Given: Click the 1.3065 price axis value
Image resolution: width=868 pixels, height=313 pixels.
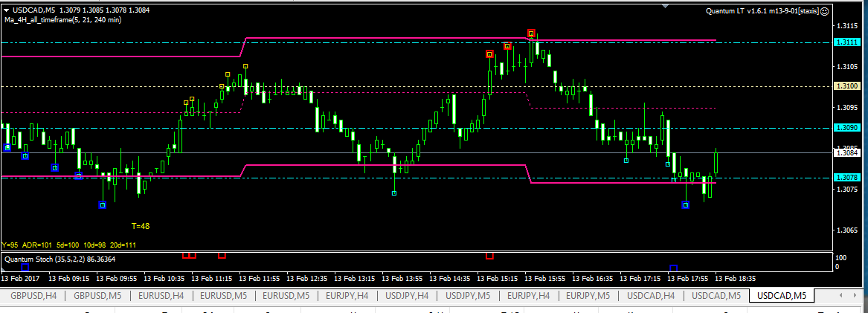Looking at the screenshot, I should [x=847, y=230].
